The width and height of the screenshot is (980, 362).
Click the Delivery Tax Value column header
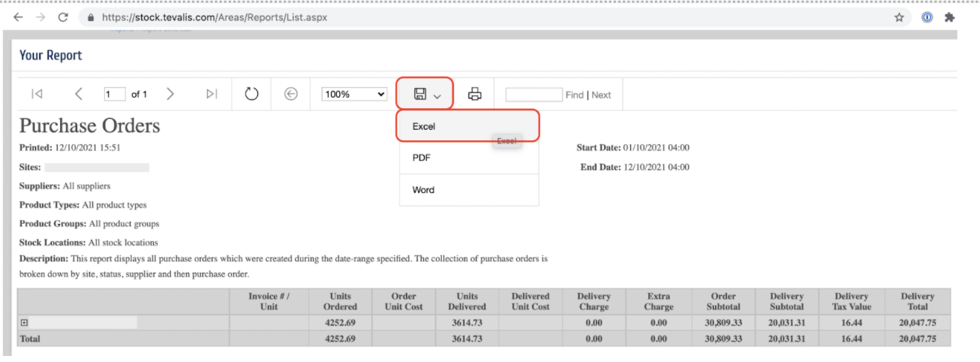pos(852,301)
